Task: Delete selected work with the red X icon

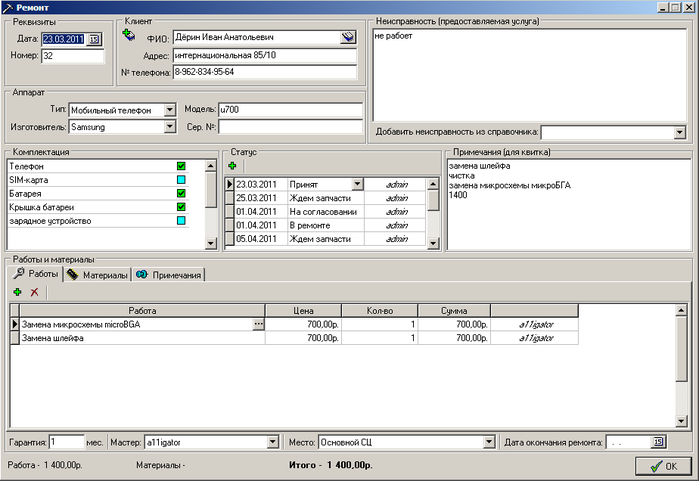Action: 34,292
